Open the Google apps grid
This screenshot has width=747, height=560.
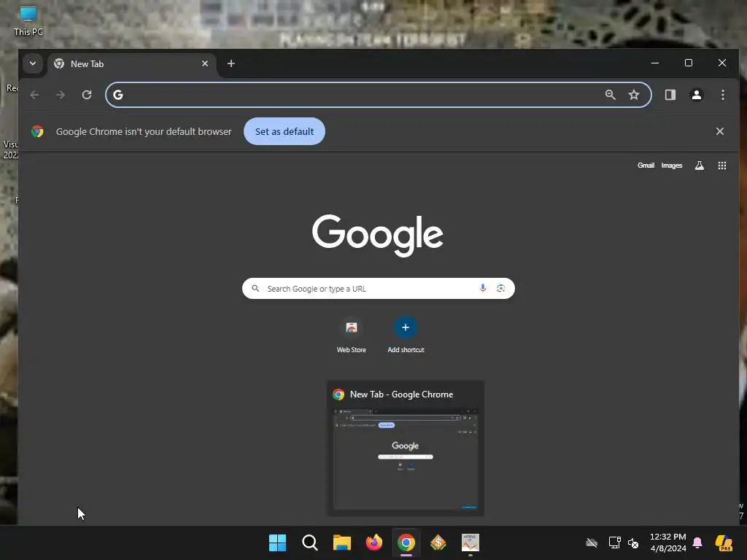pos(722,166)
